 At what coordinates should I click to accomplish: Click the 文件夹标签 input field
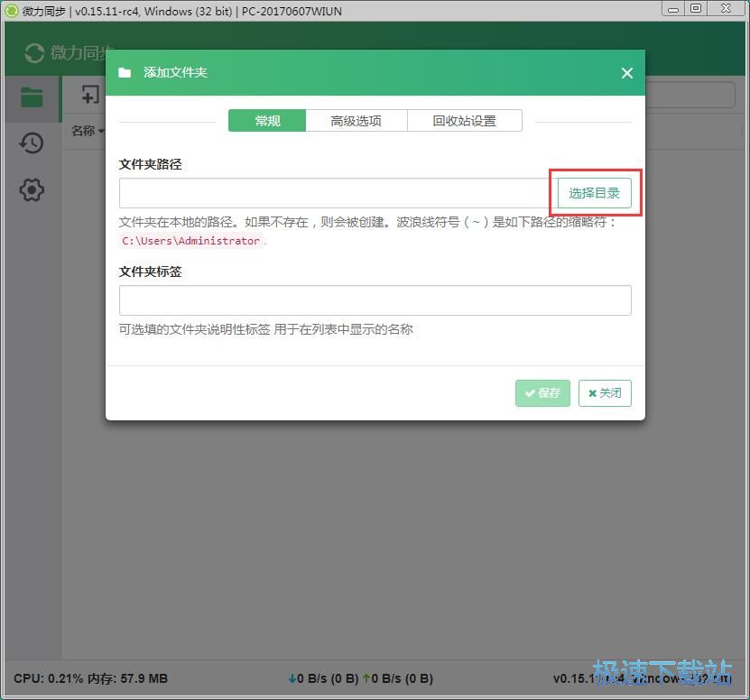[x=375, y=299]
